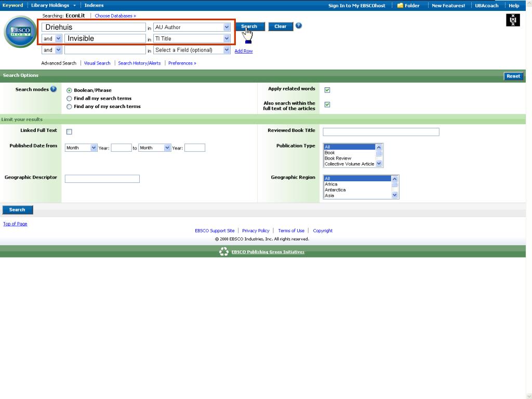Open Copyright link

[x=323, y=231]
